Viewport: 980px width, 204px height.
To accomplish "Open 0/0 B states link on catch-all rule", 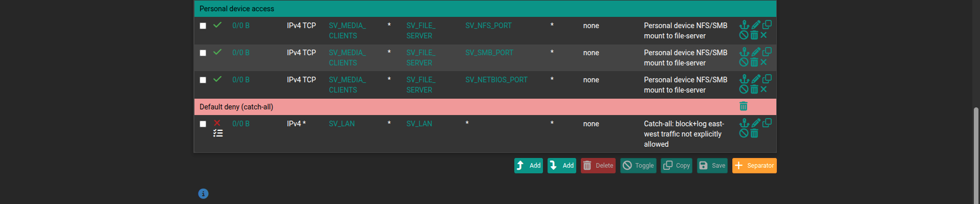I will point(241,124).
